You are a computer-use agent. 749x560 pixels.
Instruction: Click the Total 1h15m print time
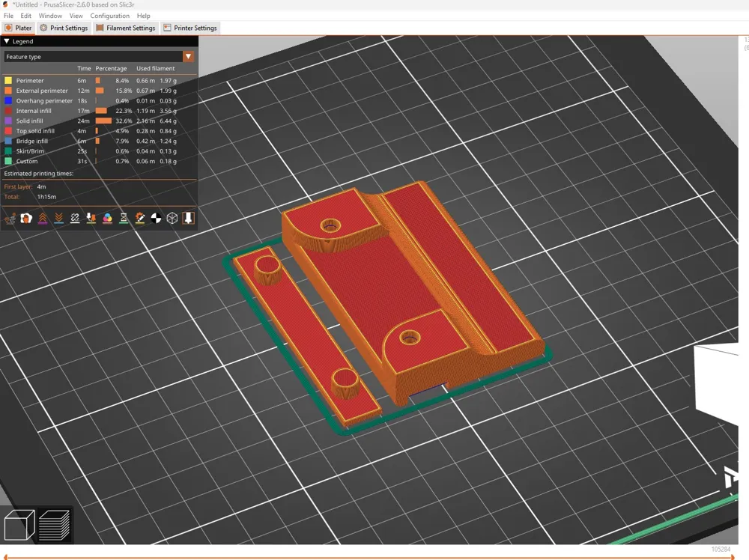coord(46,197)
